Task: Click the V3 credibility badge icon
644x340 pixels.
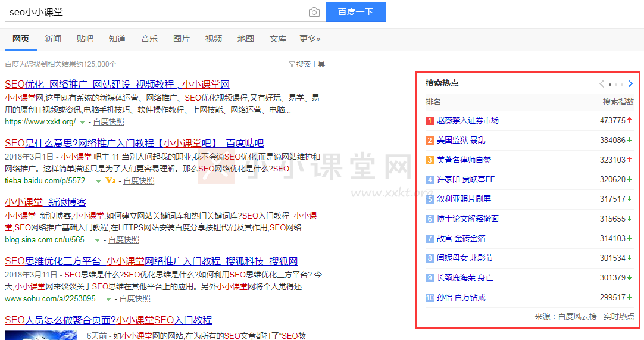Action: 111,180
